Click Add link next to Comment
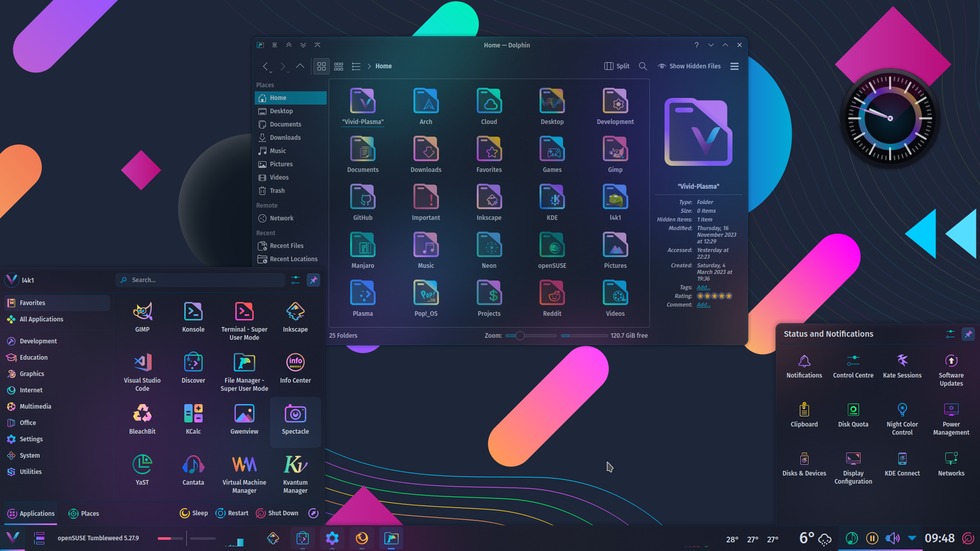980x551 pixels. 703,305
